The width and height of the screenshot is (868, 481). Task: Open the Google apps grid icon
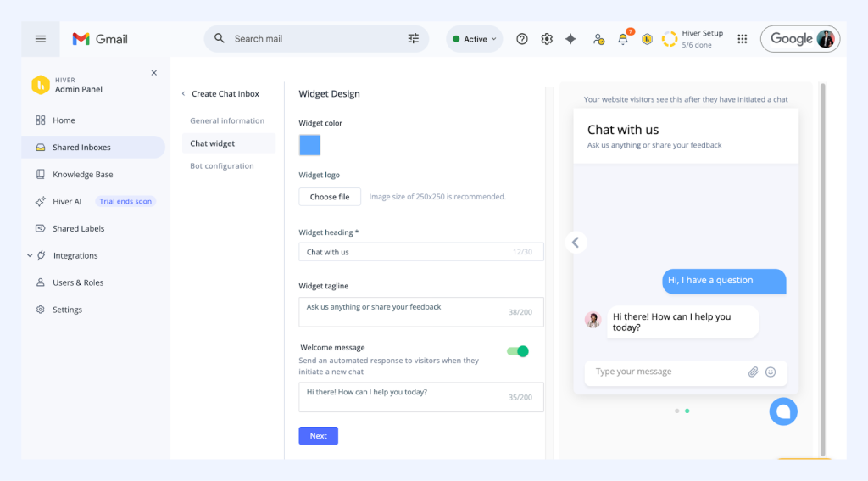point(743,39)
